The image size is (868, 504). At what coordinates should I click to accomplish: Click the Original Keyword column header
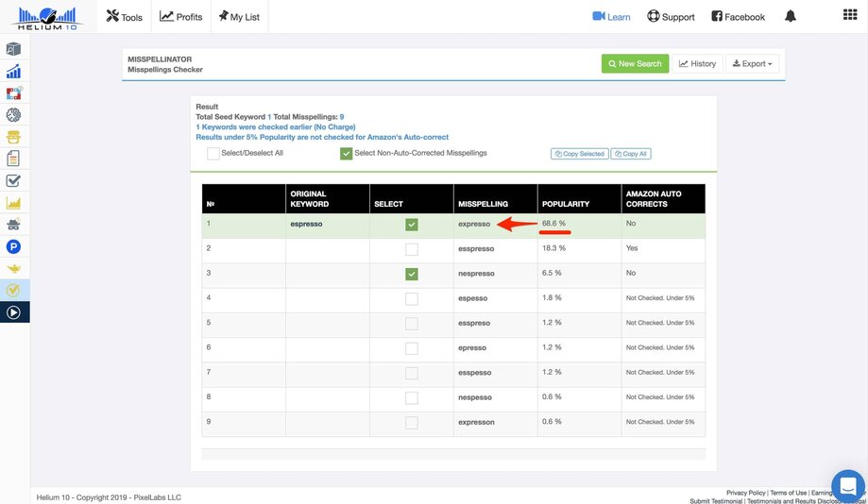[327, 198]
